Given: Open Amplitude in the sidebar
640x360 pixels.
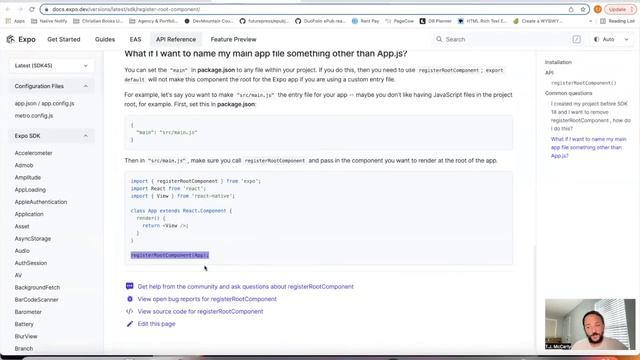Looking at the screenshot, I should 28,177.
